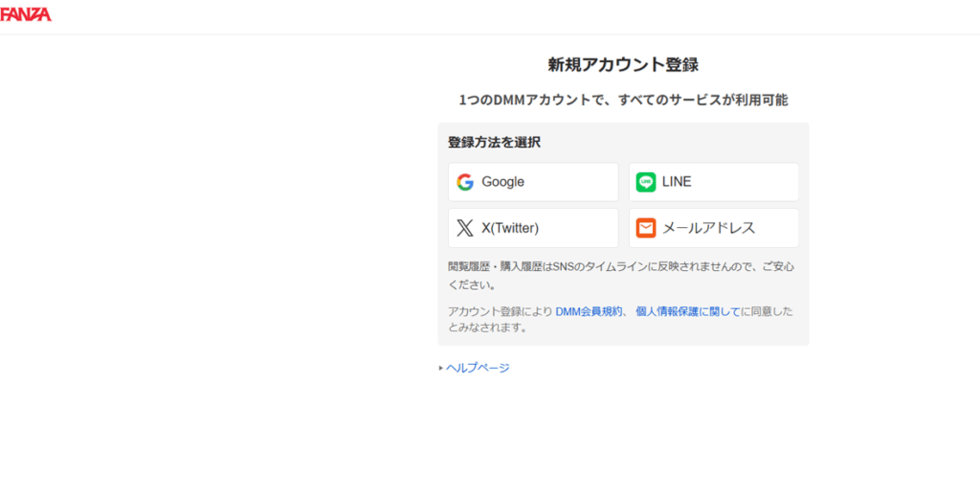Open the ヘルプページ link
The width and height of the screenshot is (980, 499).
pos(478,368)
